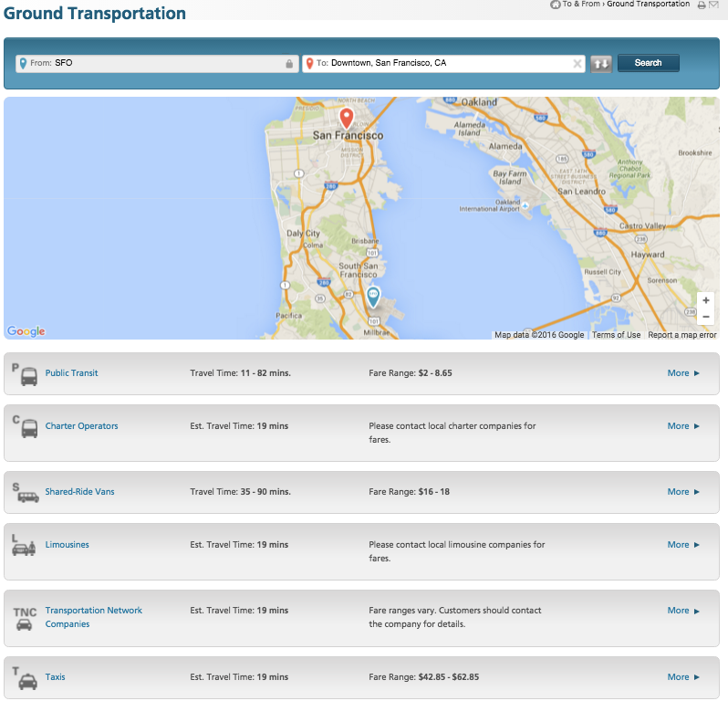Expand More for Charter Operators

(683, 426)
